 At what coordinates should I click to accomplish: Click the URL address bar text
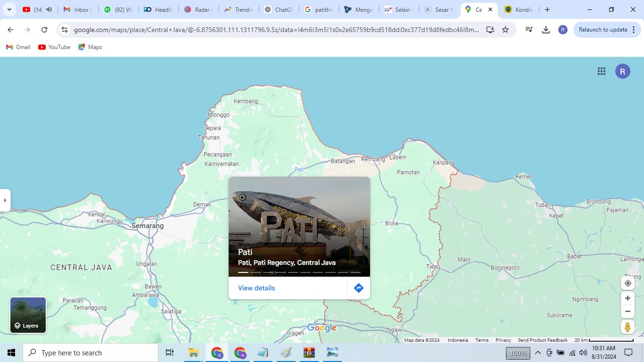coord(276,30)
